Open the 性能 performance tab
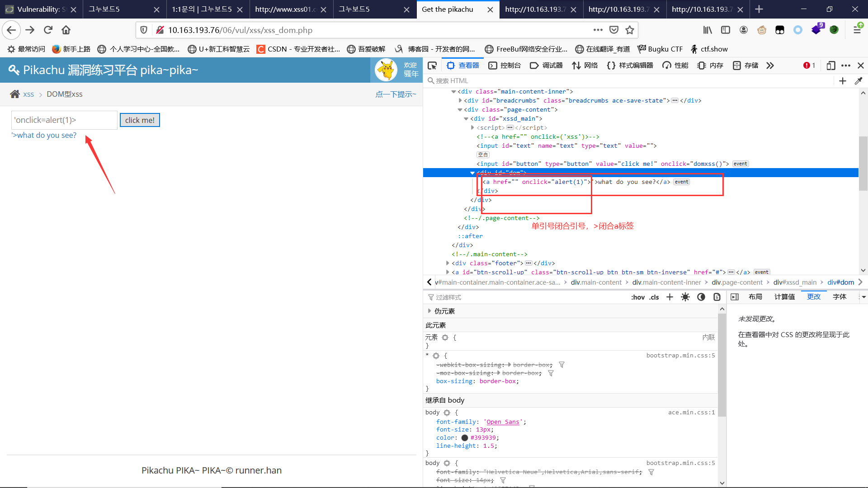Image resolution: width=868 pixels, height=488 pixels. (x=675, y=66)
